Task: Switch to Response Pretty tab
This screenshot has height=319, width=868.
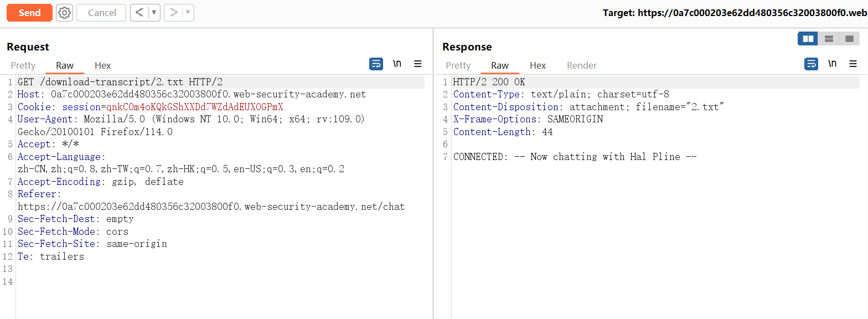Action: pos(458,65)
